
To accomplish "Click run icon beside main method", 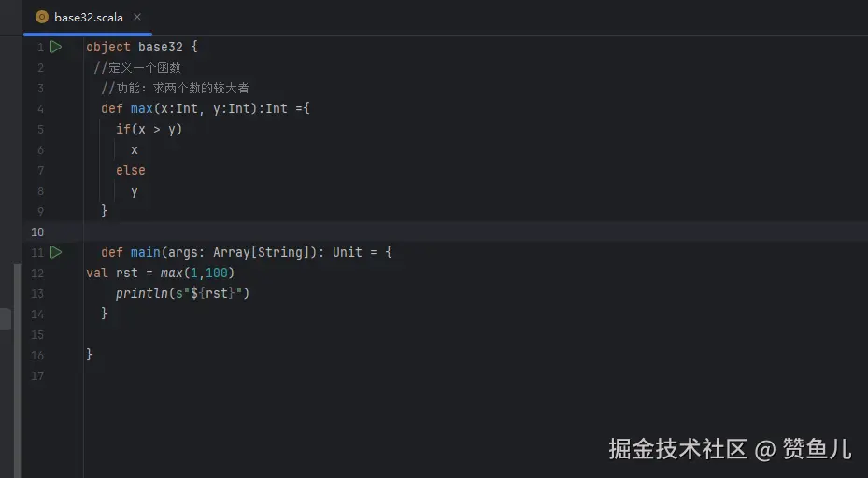I will click(56, 252).
